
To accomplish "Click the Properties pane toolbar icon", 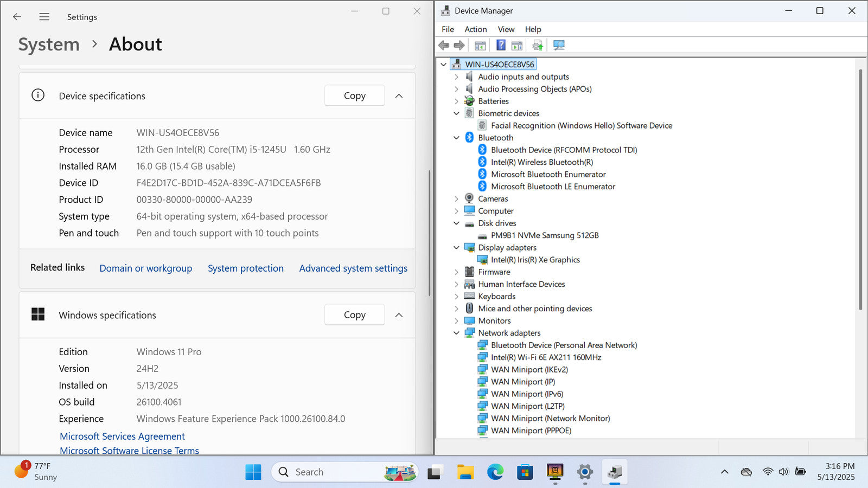I will (x=517, y=45).
